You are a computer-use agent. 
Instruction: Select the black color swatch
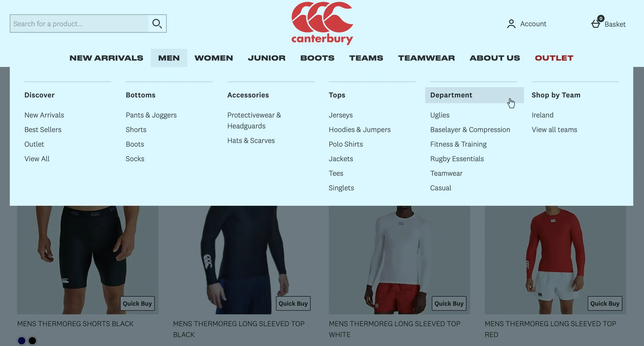click(32, 341)
